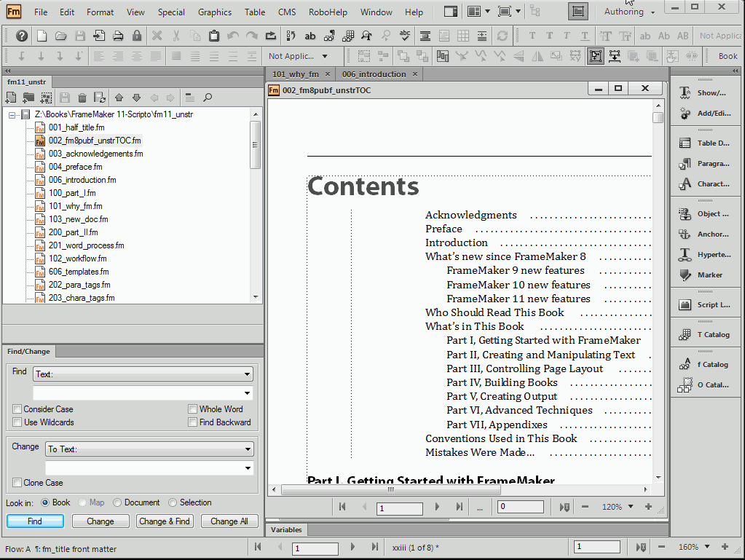Go to next page in document window
745x560 pixels.
[437, 507]
